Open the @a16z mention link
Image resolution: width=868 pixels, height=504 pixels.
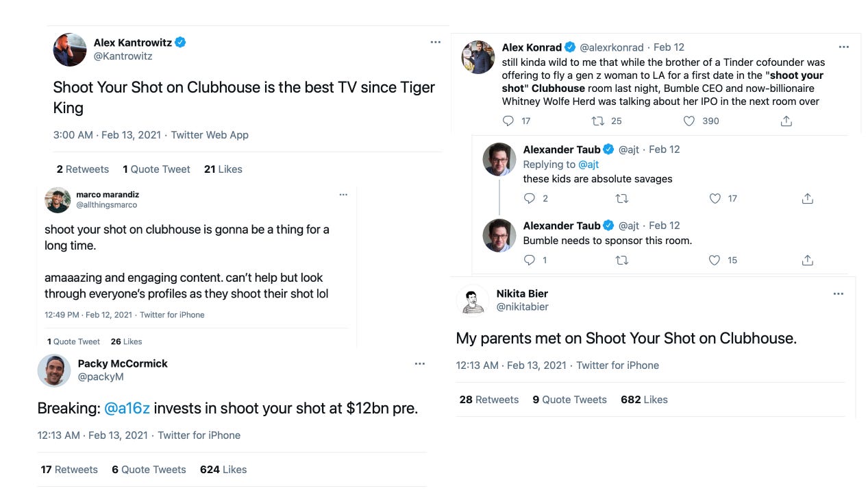click(127, 409)
